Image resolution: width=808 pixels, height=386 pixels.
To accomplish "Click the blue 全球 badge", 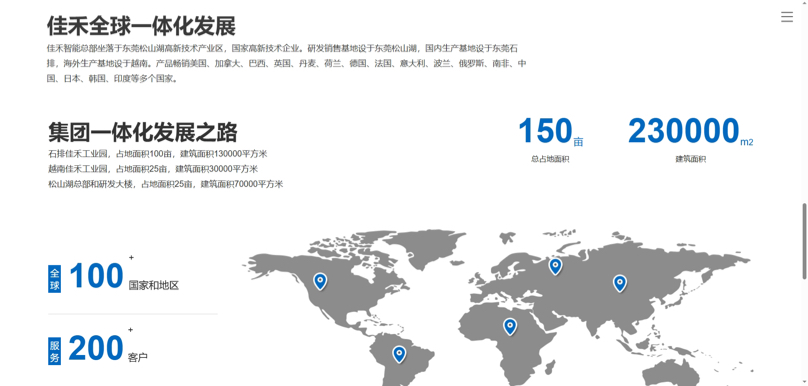I will coord(55,279).
